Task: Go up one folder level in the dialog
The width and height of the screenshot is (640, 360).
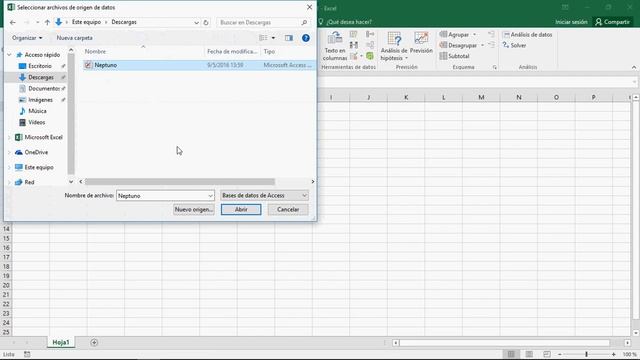Action: click(x=47, y=22)
